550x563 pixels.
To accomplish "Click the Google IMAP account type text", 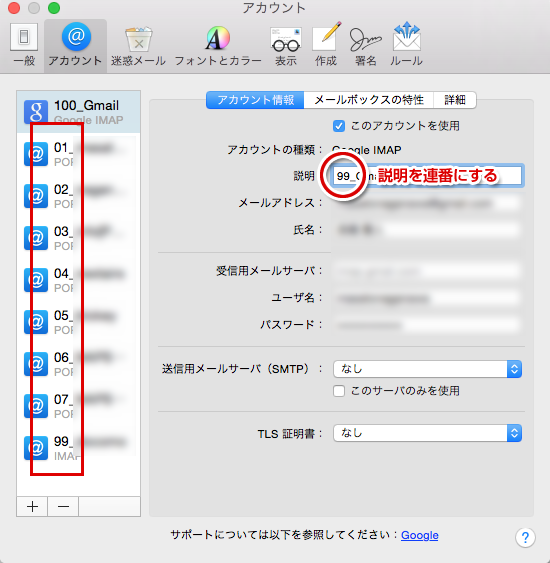I will (x=367, y=150).
